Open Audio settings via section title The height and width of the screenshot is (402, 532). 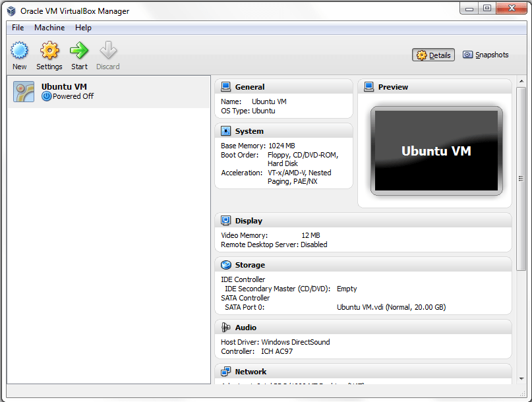click(246, 328)
